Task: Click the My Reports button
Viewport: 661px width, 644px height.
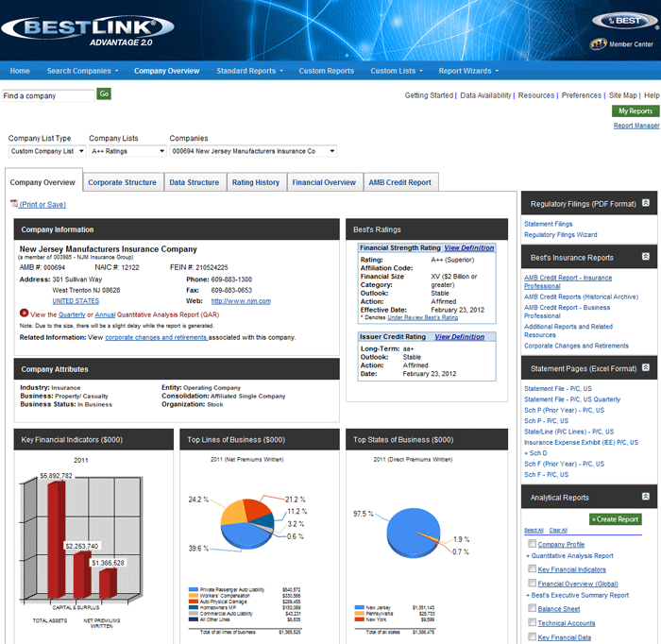Action: pyautogui.click(x=636, y=110)
